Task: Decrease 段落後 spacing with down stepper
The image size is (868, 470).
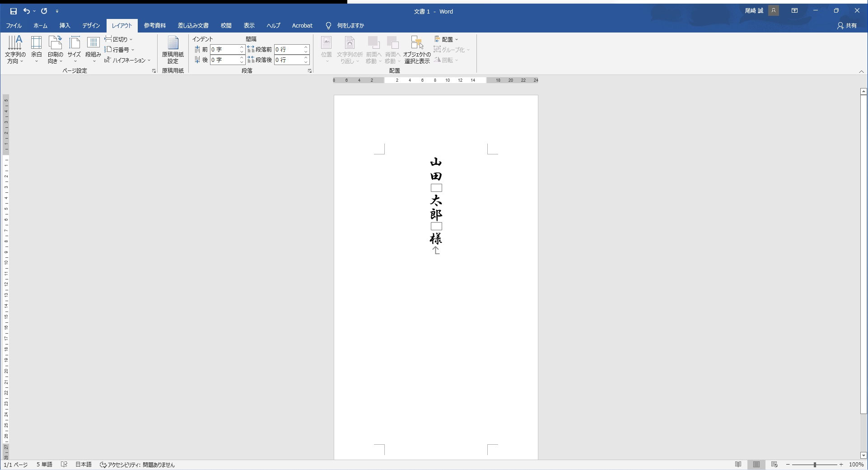Action: click(307, 62)
